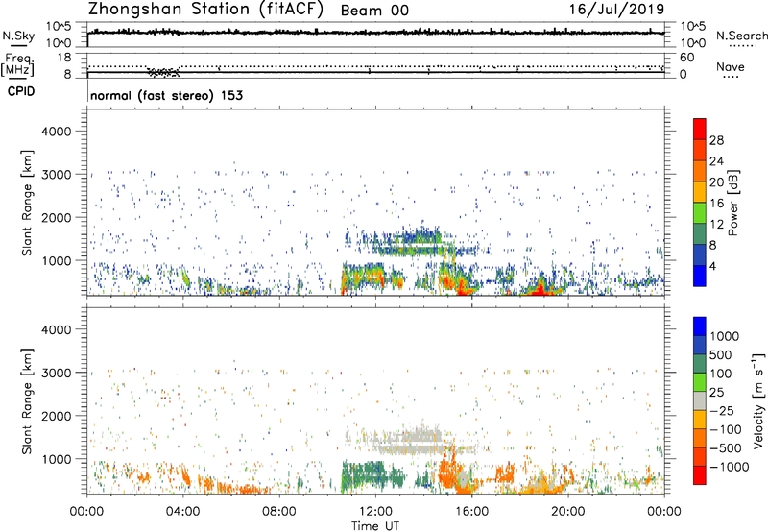Click the 'N.Search' legend label
The height and width of the screenshot is (532, 768).
[x=741, y=36]
